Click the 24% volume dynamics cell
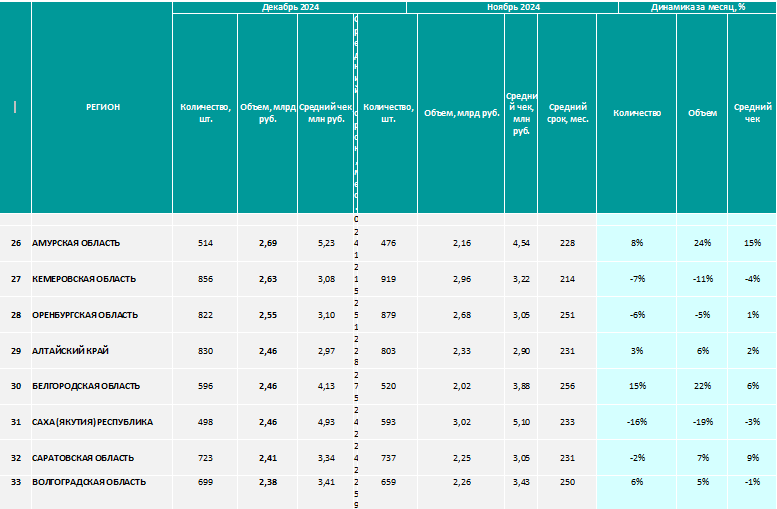777x509 pixels. pos(702,243)
